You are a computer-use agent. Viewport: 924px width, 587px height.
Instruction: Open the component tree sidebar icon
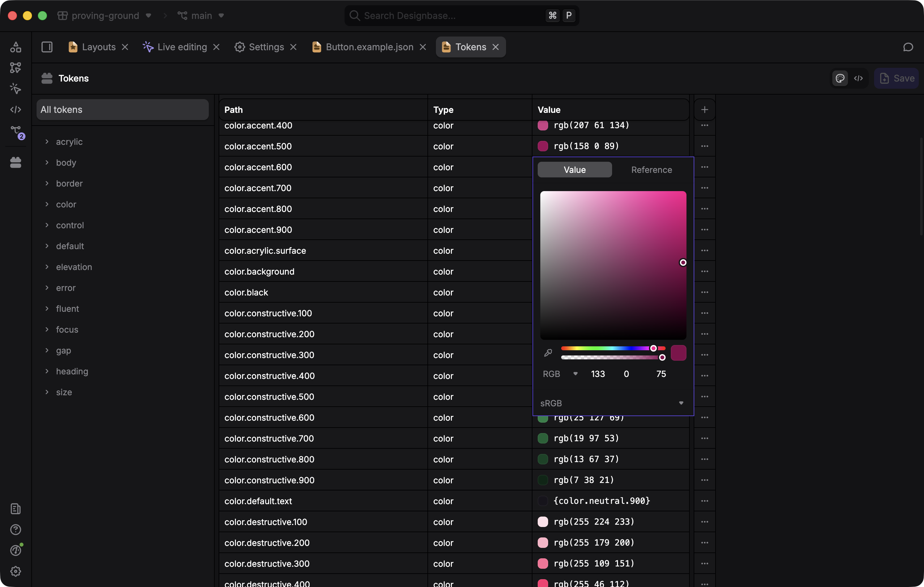tap(16, 68)
